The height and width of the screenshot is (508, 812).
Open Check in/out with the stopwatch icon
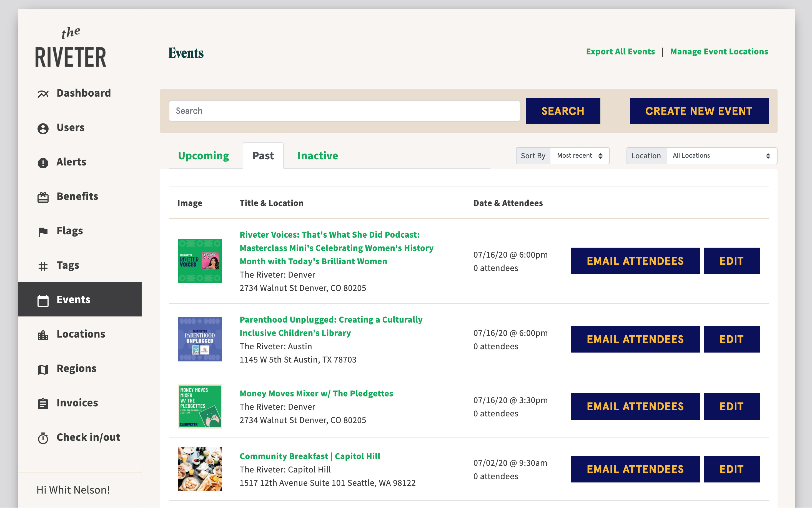(43, 437)
